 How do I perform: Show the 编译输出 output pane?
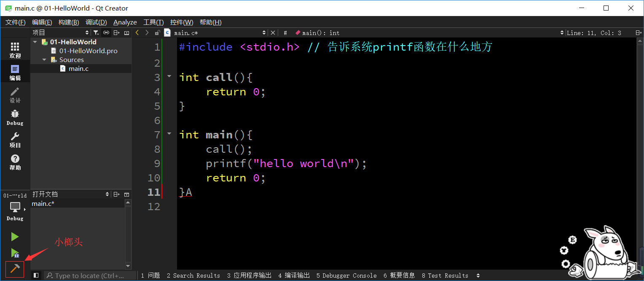[294, 276]
